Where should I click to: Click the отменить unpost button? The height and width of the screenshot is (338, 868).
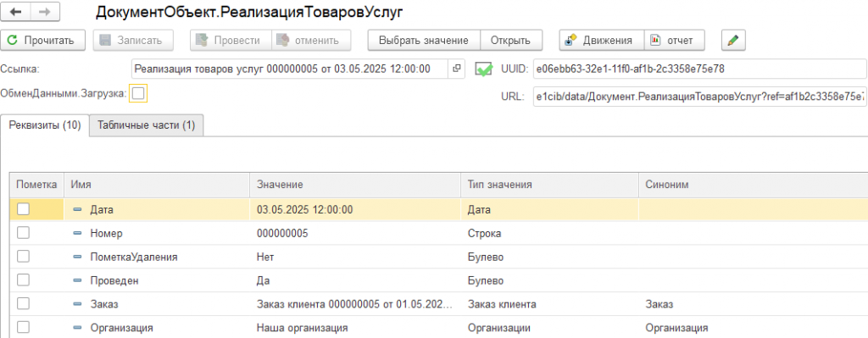click(x=311, y=40)
